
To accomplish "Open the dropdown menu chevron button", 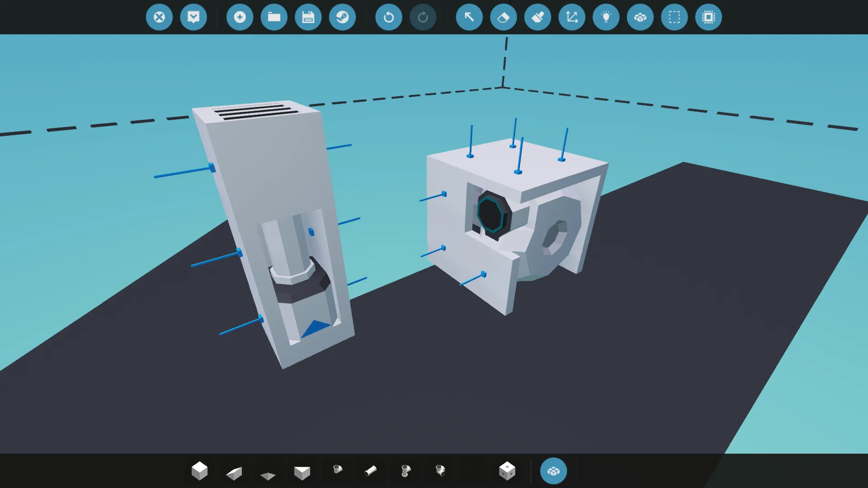I will click(x=193, y=17).
